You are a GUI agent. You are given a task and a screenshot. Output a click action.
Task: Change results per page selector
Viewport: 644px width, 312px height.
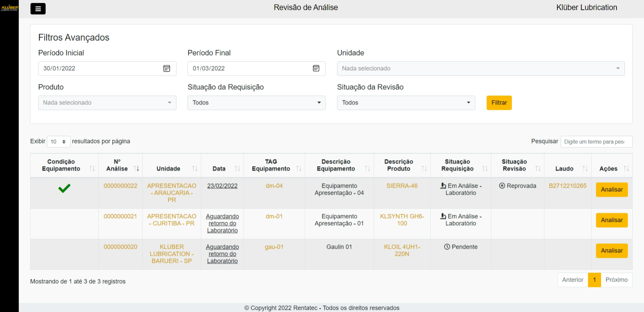[x=58, y=142]
